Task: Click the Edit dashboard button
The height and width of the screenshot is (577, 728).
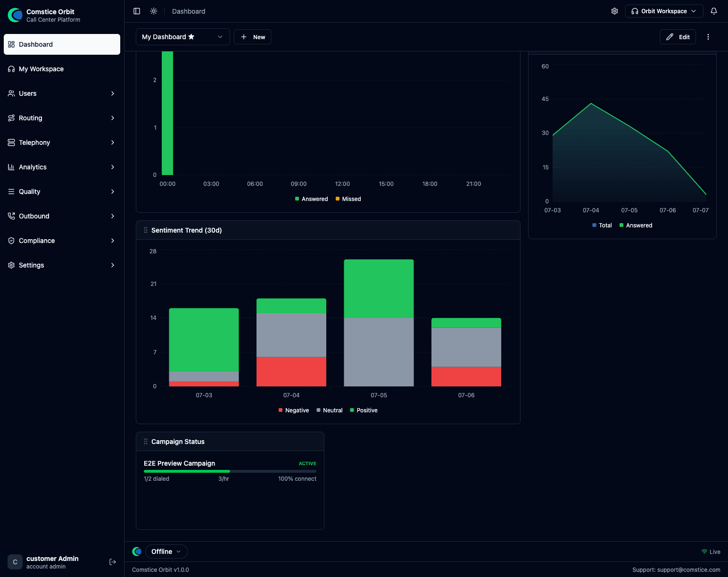Action: [x=678, y=37]
